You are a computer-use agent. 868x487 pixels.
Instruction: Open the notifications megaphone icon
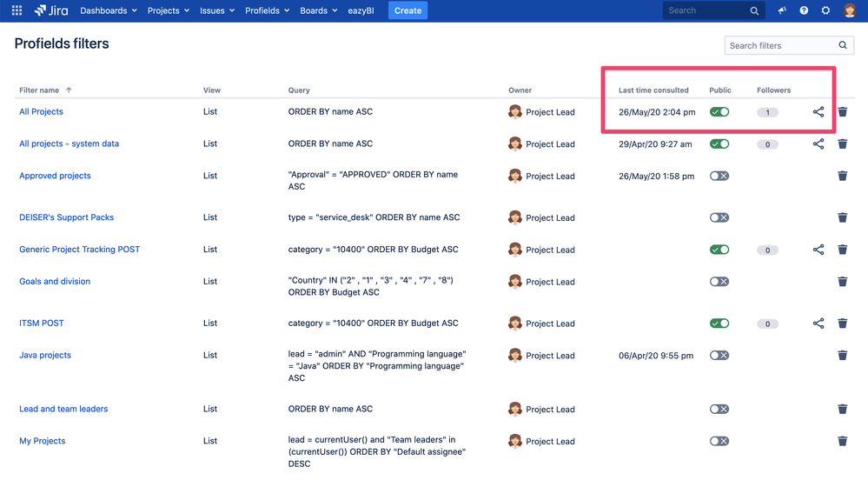click(x=782, y=10)
